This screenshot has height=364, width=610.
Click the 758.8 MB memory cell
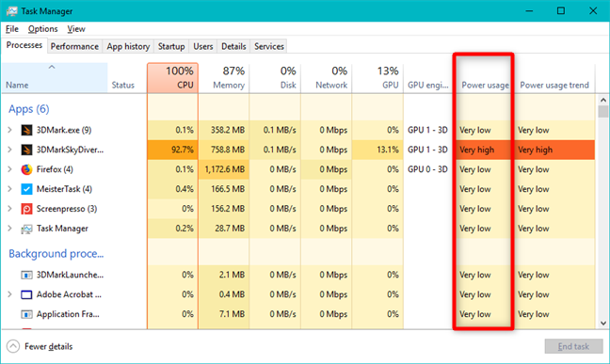pos(224,150)
